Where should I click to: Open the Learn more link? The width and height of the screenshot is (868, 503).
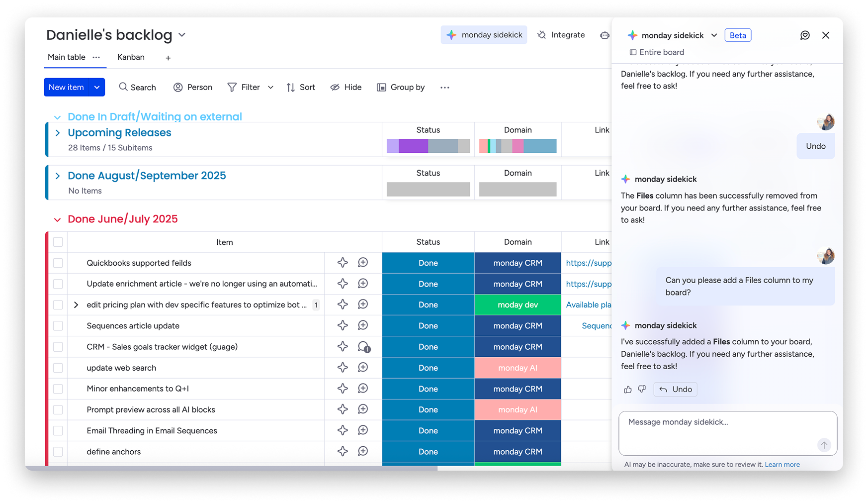(782, 465)
